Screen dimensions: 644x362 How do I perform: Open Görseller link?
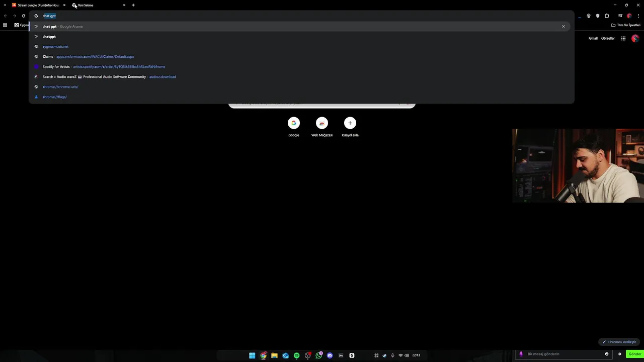pos(608,38)
